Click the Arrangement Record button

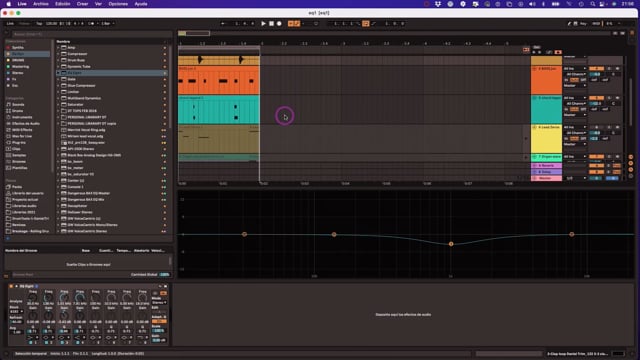pyautogui.click(x=279, y=24)
